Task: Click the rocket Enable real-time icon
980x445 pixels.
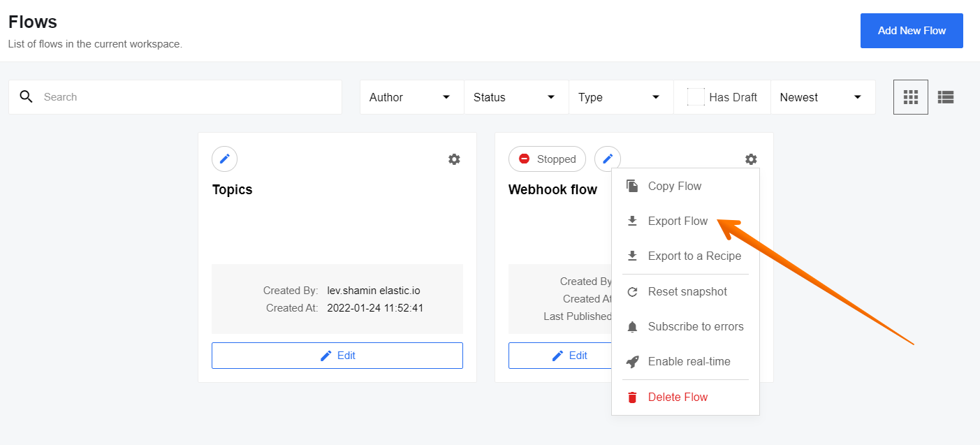Action: tap(632, 362)
